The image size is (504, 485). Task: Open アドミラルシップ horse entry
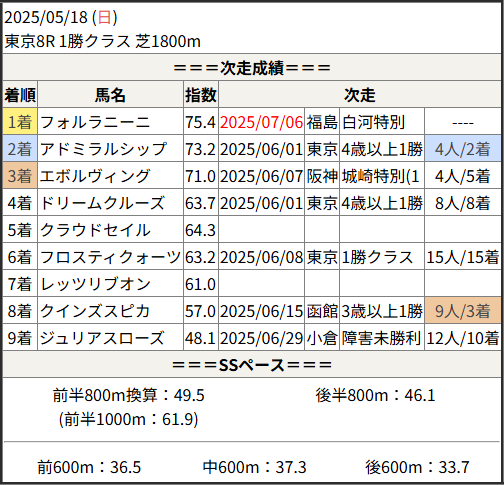(x=103, y=149)
